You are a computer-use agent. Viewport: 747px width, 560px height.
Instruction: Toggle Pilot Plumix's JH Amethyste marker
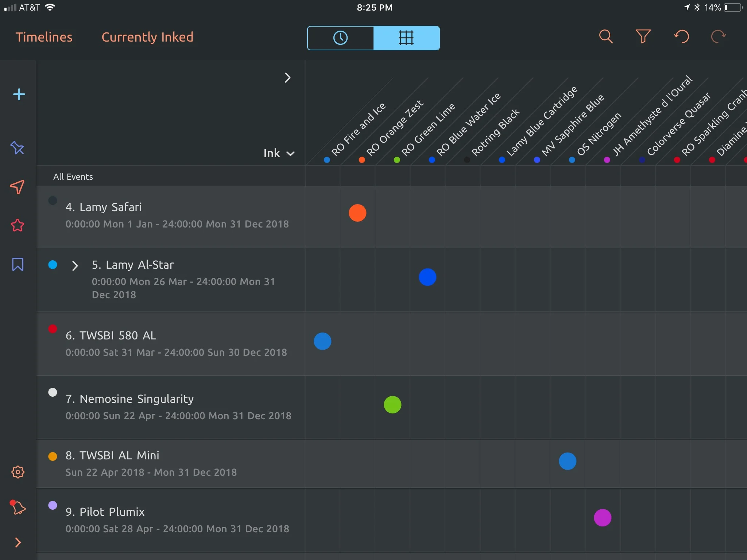coord(603,518)
